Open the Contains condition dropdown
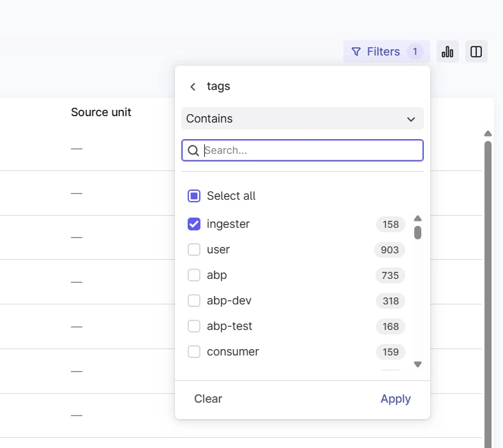This screenshot has height=448, width=503. pyautogui.click(x=303, y=119)
